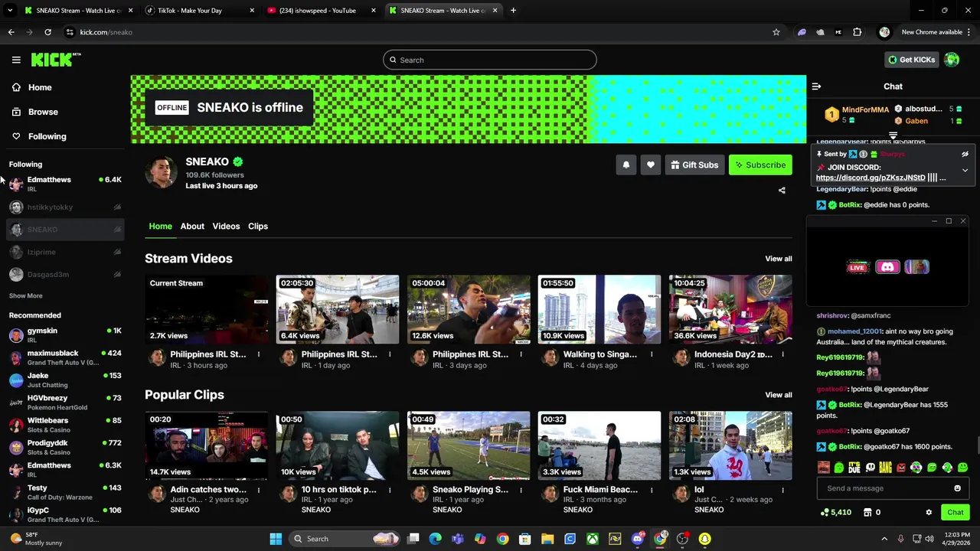The width and height of the screenshot is (980, 551).
Task: View all Popular Clips
Action: click(779, 395)
